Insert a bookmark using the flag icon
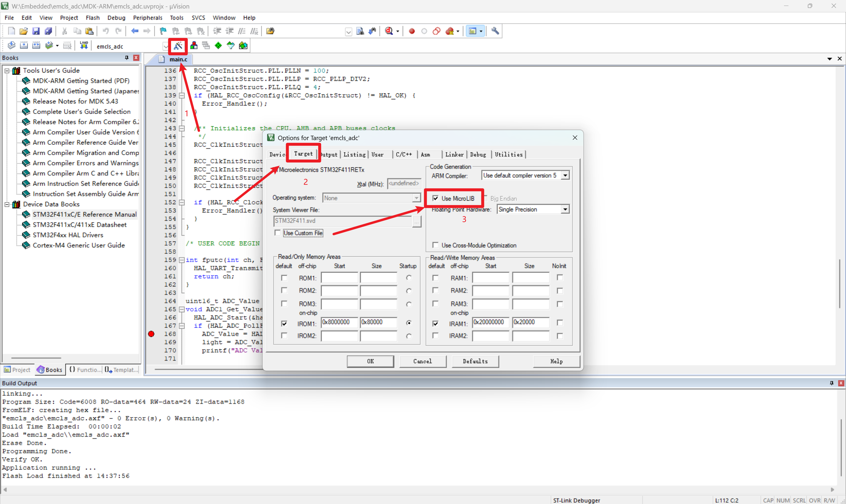The height and width of the screenshot is (504, 846). click(x=163, y=31)
